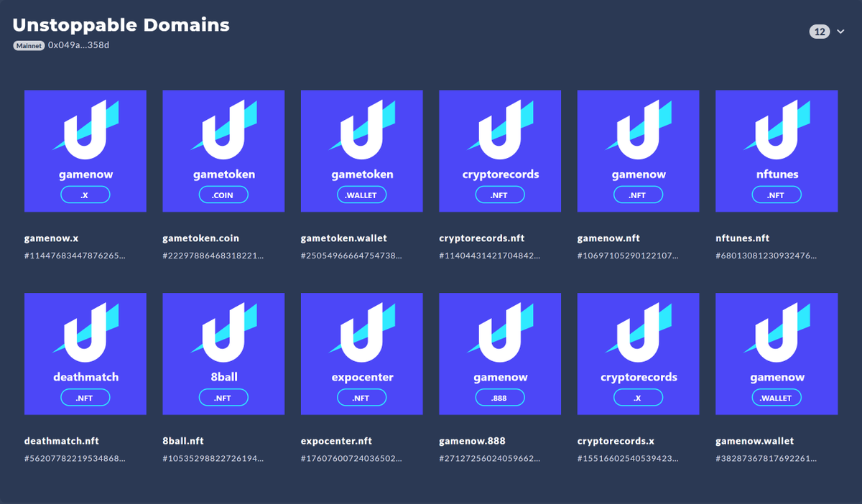Click token ID #10697105290122107...

pyautogui.click(x=628, y=255)
